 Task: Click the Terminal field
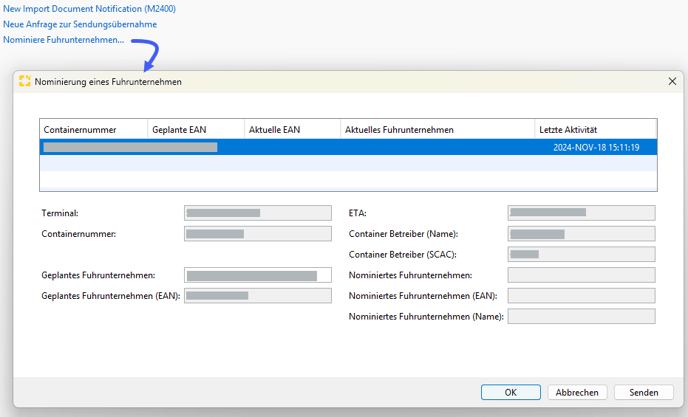coord(257,213)
